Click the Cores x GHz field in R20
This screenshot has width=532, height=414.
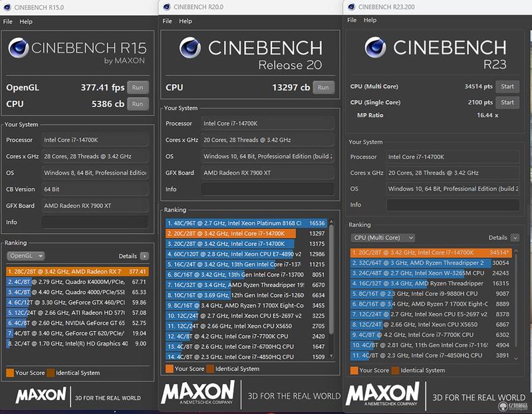(267, 140)
